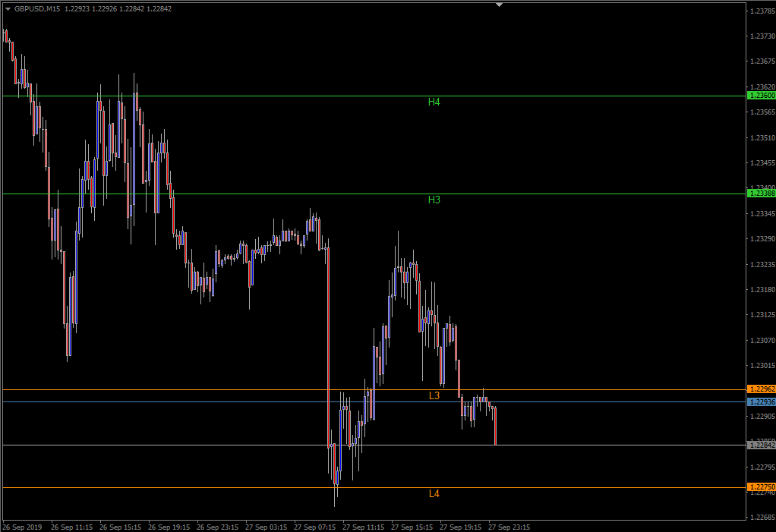Screen dimensions: 776x532
Task: Click the 1.22750 orange price tag
Action: pos(761,487)
